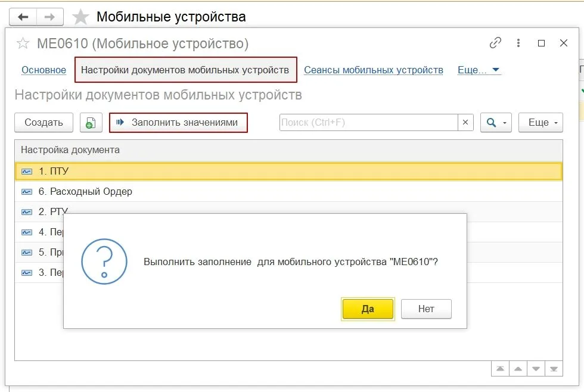The width and height of the screenshot is (584, 392).
Task: Open the 'Ещё' command list dropdown
Action: (540, 122)
